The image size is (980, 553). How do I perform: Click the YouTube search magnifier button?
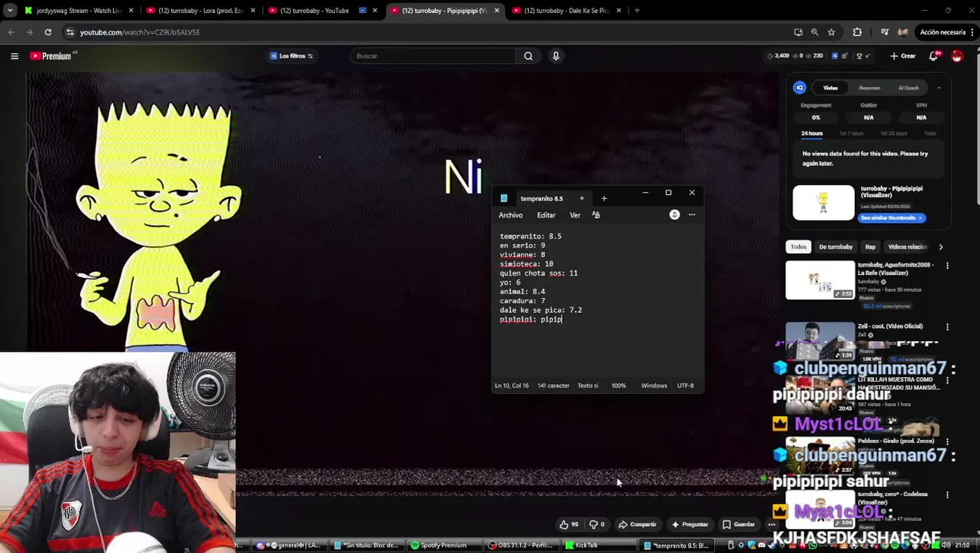click(x=528, y=56)
